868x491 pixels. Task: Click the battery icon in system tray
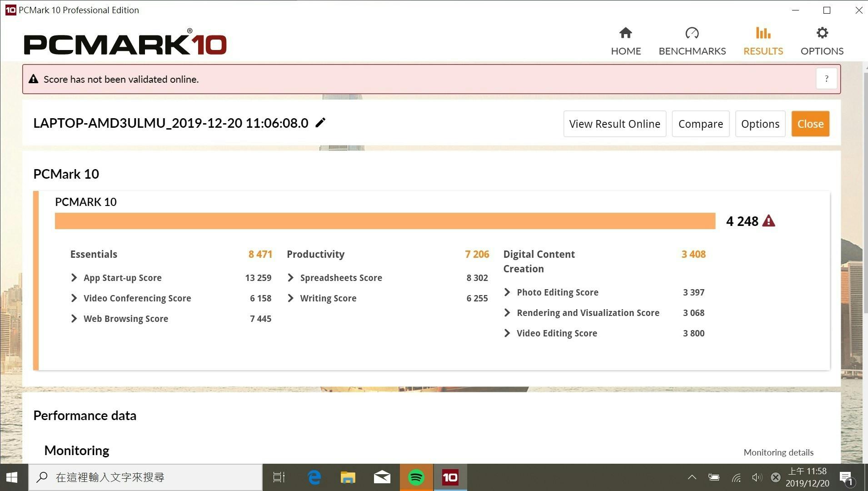click(x=714, y=477)
